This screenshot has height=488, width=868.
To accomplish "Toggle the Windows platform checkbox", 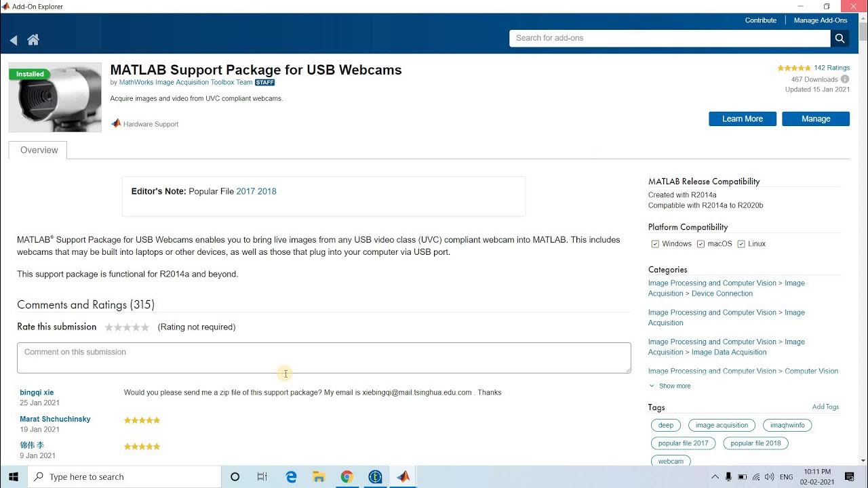I will click(655, 244).
